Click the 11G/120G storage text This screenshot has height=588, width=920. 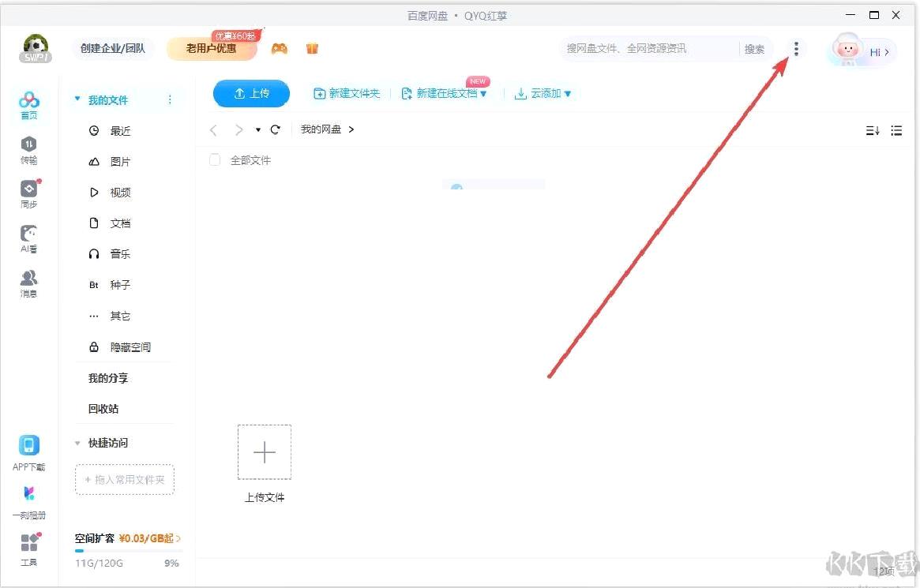click(99, 564)
